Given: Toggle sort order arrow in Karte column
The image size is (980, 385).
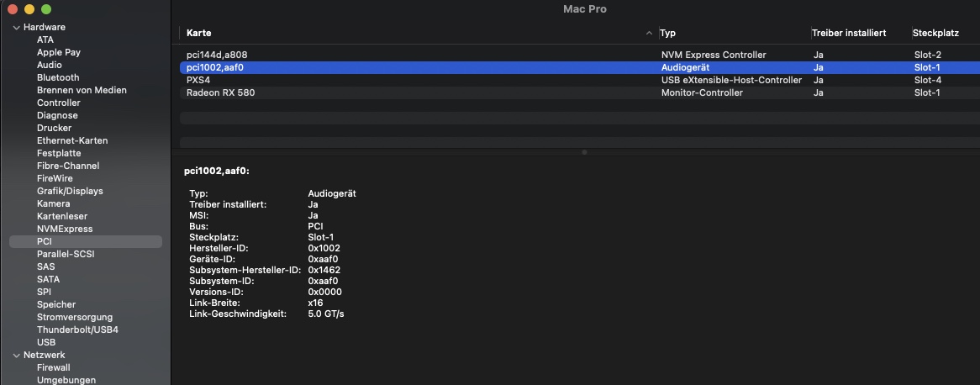Looking at the screenshot, I should pos(649,33).
